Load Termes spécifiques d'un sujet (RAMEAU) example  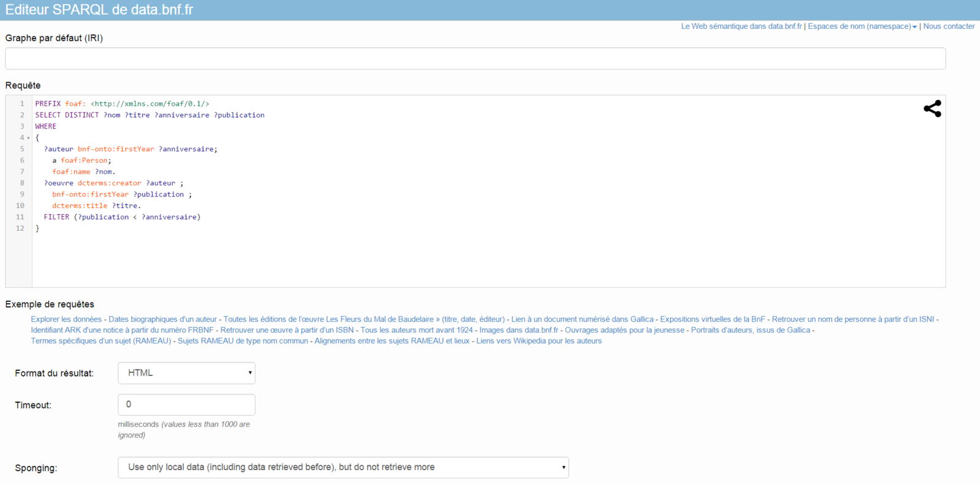coord(101,341)
